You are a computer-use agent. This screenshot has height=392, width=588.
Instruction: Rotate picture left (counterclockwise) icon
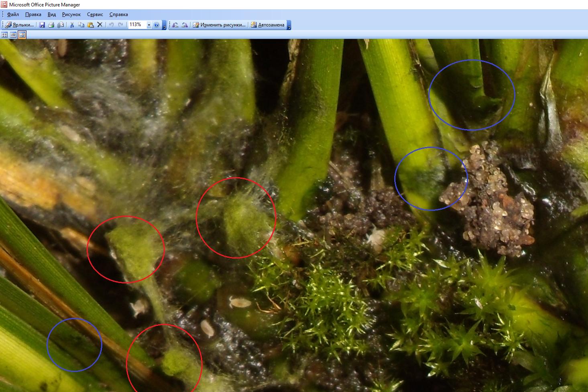point(175,25)
